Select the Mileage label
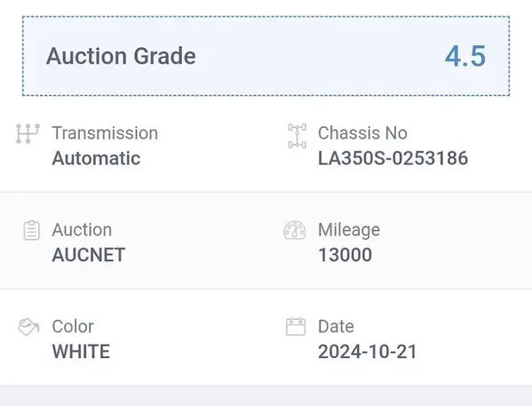Screen dimensions: 532x406 [349, 230]
